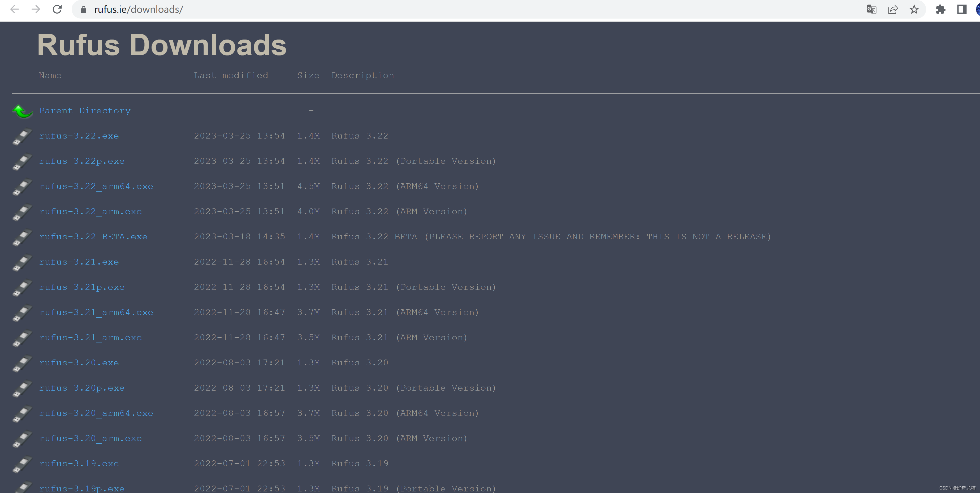Click the rufus-3.20.exe file icon
980x493 pixels.
tap(22, 363)
